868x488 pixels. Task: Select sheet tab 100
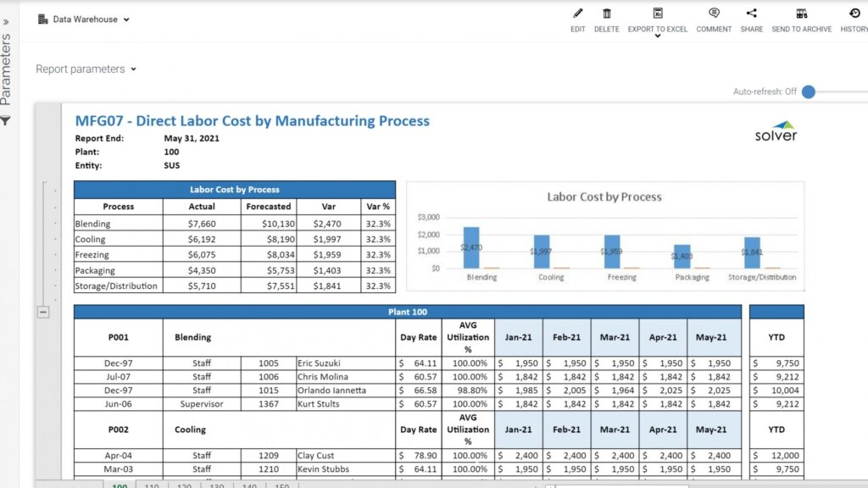pyautogui.click(x=120, y=485)
